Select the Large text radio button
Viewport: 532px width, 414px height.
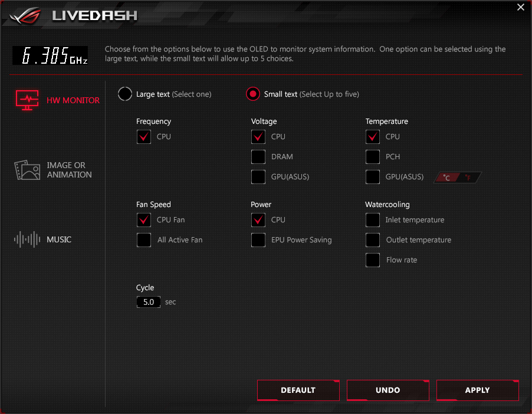(x=125, y=94)
